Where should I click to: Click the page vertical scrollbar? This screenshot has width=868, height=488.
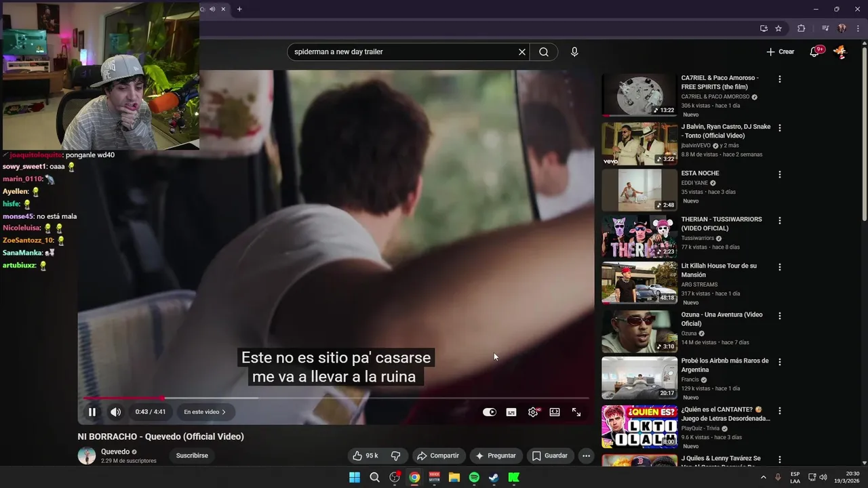click(864, 133)
